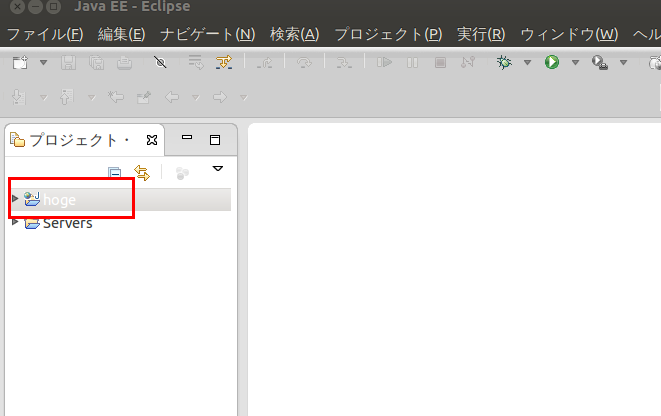Click the Terminate debug icon

coord(440,62)
